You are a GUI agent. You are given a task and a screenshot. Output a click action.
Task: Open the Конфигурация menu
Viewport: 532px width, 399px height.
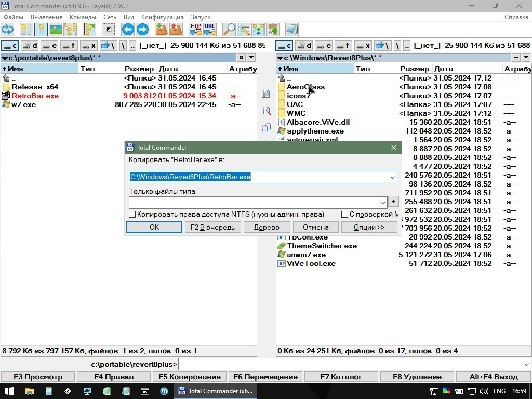(x=162, y=17)
